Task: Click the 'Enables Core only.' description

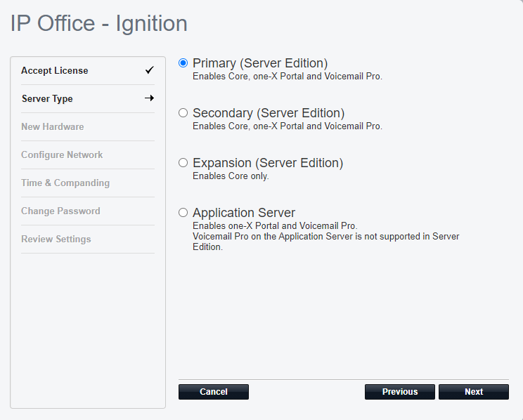Action: click(231, 176)
